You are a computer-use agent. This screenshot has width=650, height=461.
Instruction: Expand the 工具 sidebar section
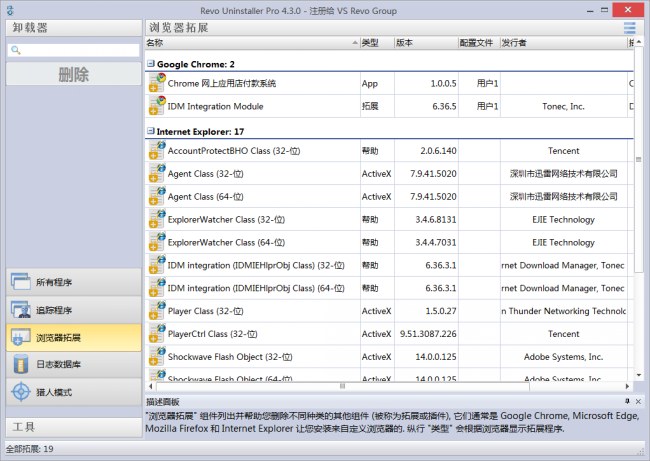[x=74, y=427]
